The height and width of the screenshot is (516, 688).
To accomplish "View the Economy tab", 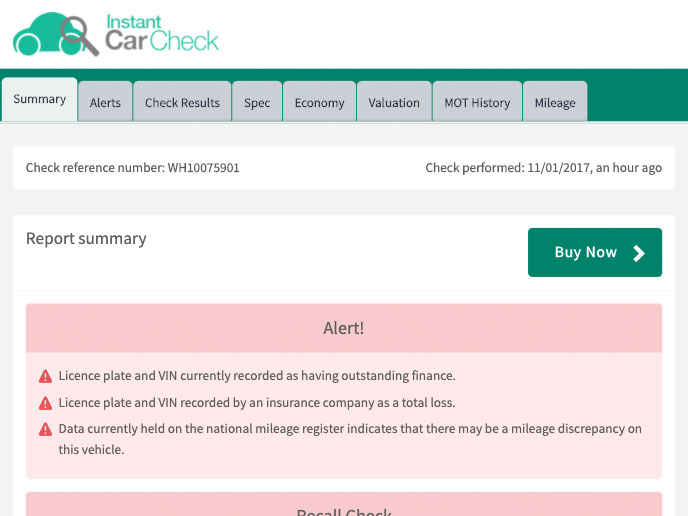I will 319,102.
